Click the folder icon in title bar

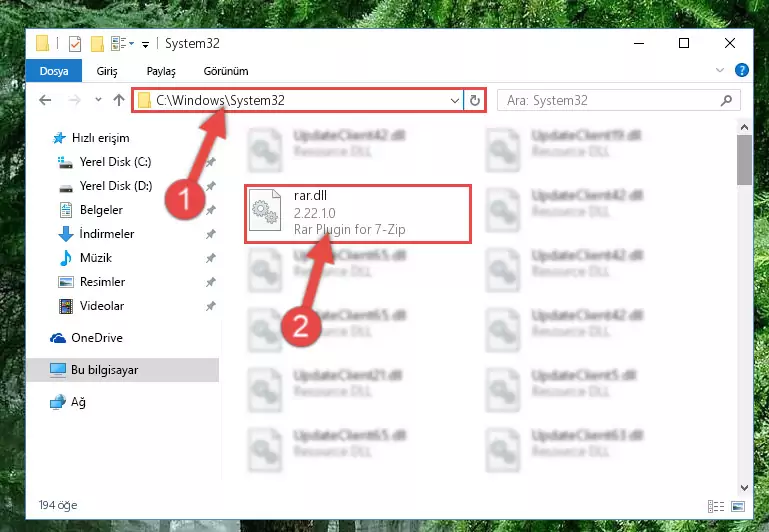click(x=42, y=43)
